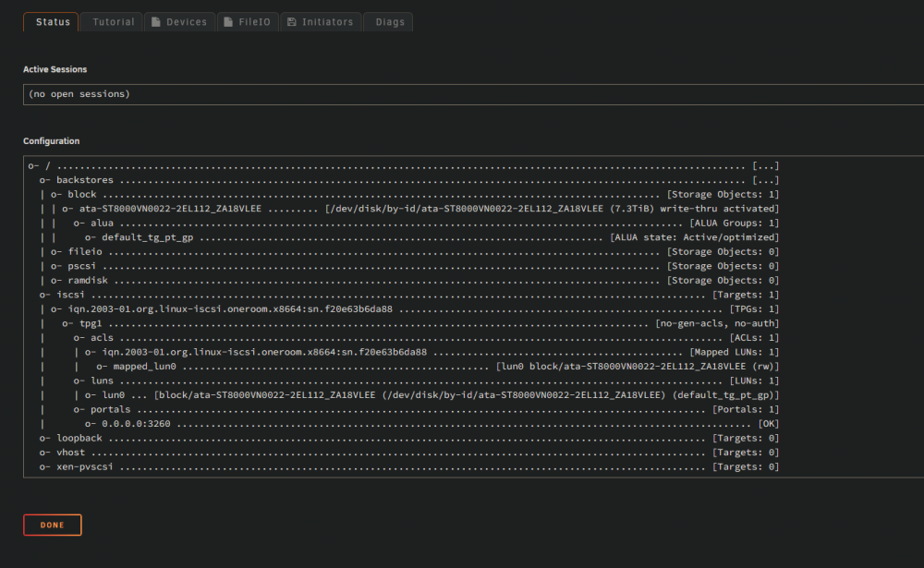Image resolution: width=924 pixels, height=568 pixels.
Task: Select the backstores line
Action: 409,180
